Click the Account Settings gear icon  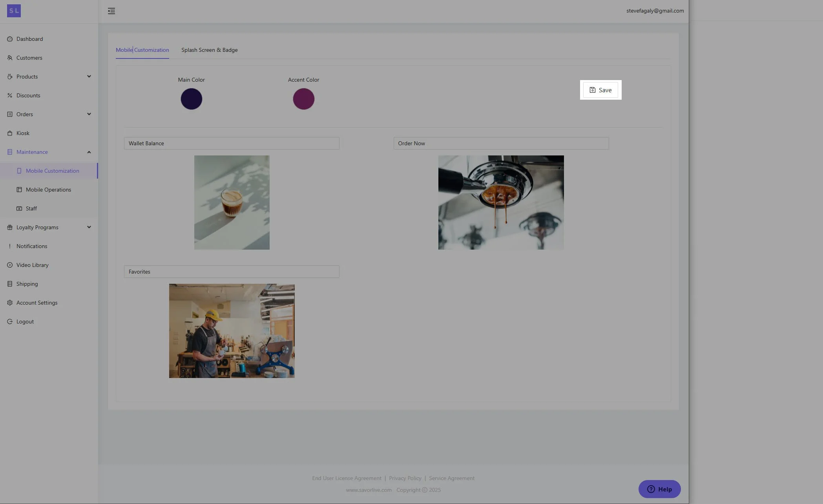click(x=10, y=303)
